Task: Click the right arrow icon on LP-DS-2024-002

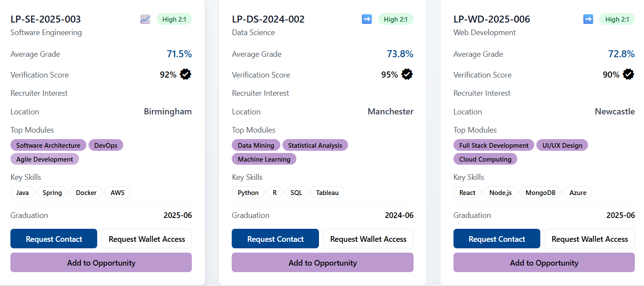Action: (x=367, y=19)
